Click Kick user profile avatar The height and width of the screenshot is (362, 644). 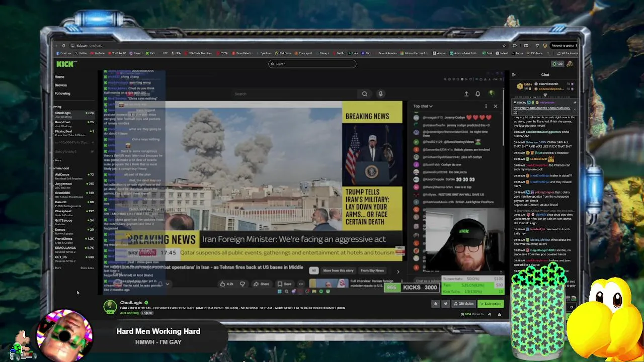pos(570,64)
